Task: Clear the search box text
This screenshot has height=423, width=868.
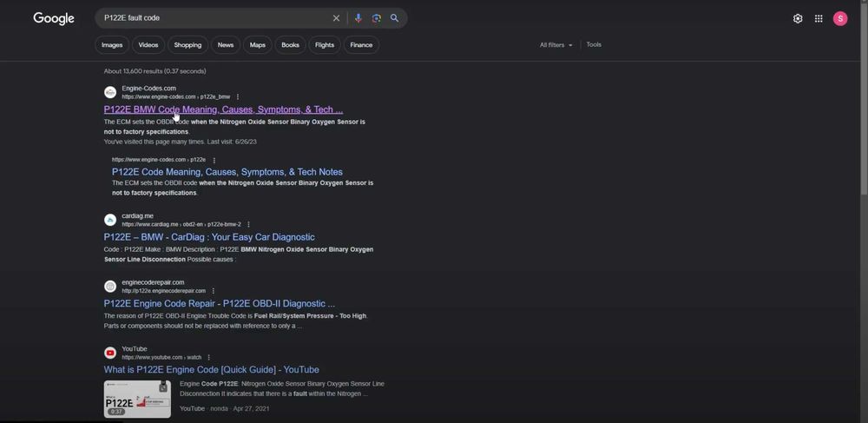Action: point(336,18)
